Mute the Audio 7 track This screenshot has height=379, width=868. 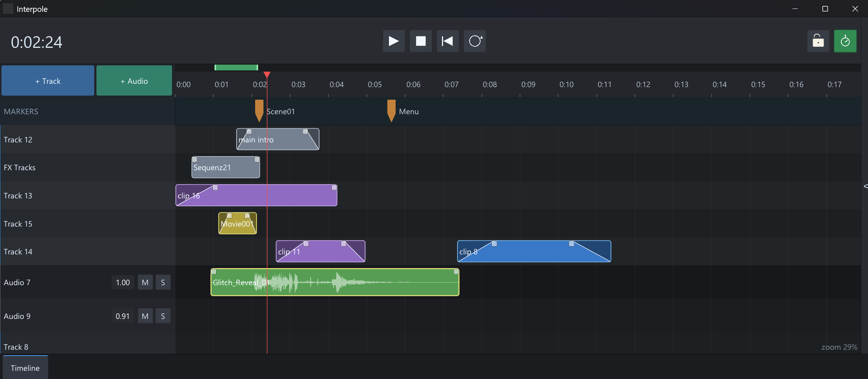[x=145, y=283]
